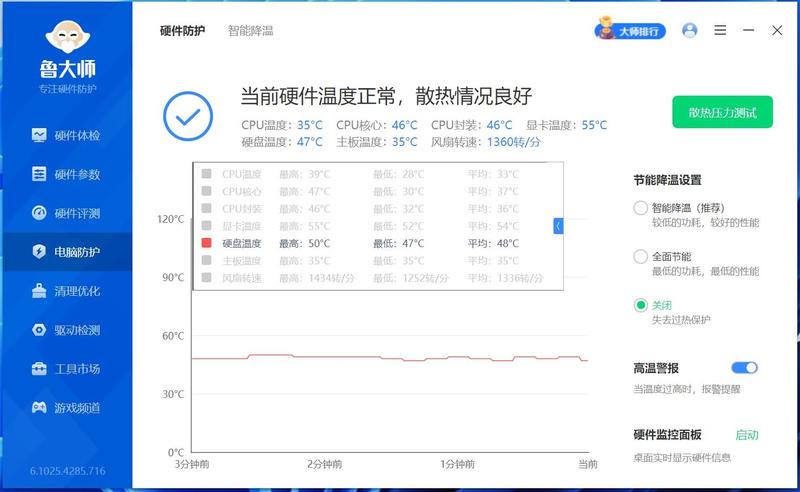Toggle CPU温度 legend checkbox
The height and width of the screenshot is (492, 800).
207,174
